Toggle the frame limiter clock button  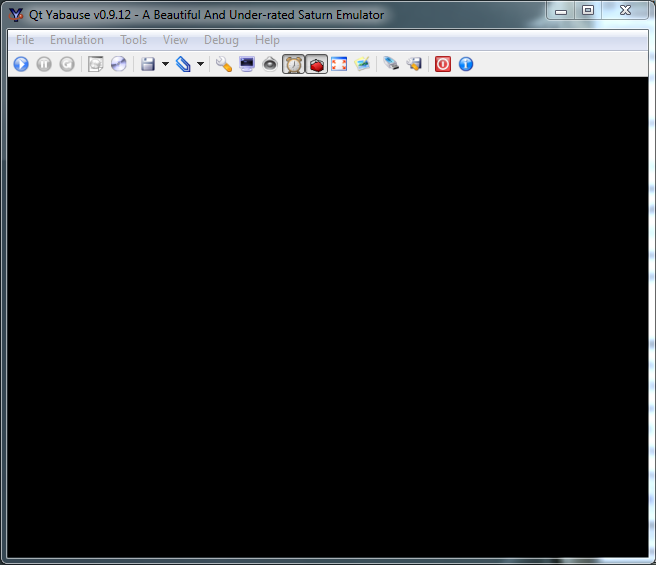point(293,64)
